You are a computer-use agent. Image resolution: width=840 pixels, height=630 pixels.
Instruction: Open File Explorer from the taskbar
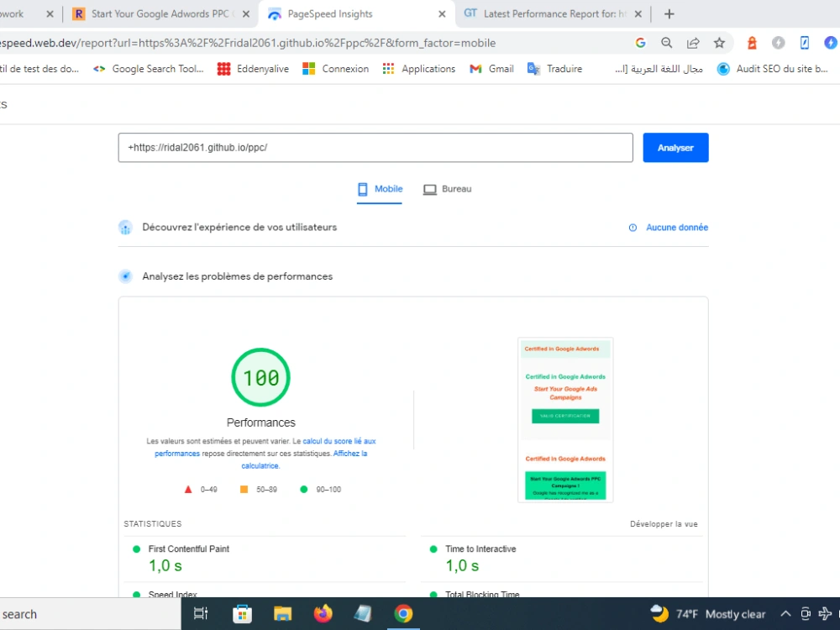(282, 613)
